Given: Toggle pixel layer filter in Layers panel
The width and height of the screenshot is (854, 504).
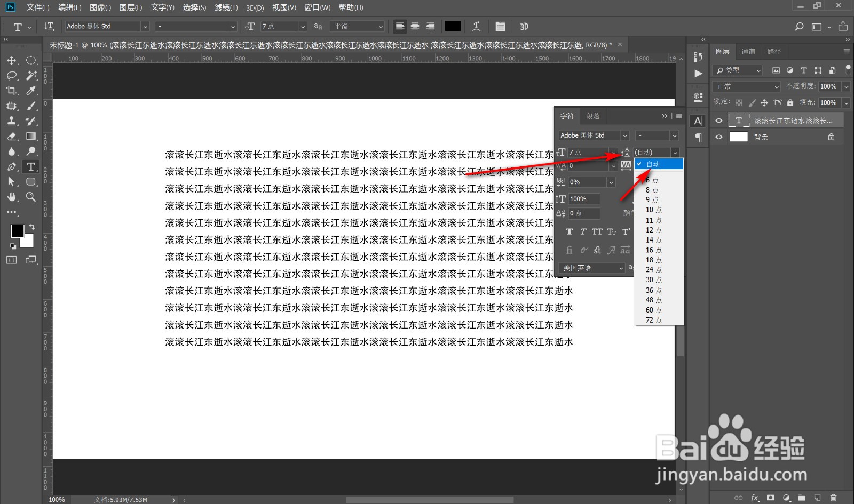Looking at the screenshot, I should click(x=776, y=70).
